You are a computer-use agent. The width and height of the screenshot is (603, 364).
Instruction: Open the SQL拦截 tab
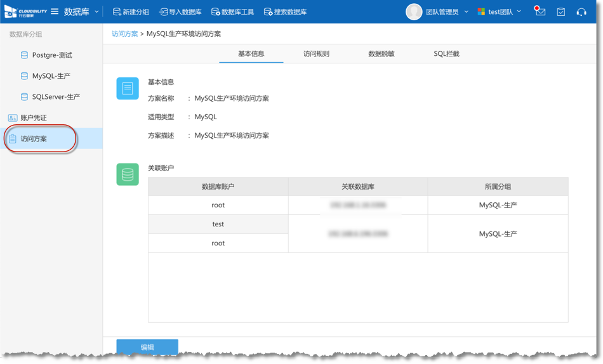[446, 54]
